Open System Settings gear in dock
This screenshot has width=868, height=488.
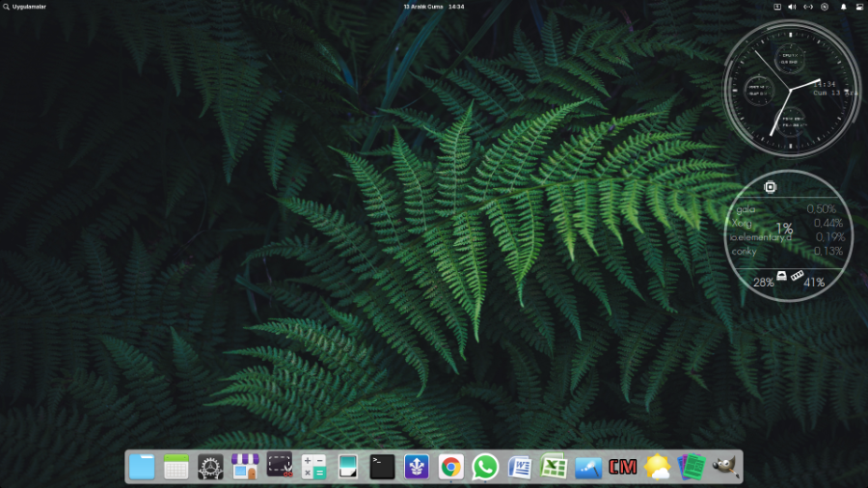click(x=210, y=467)
